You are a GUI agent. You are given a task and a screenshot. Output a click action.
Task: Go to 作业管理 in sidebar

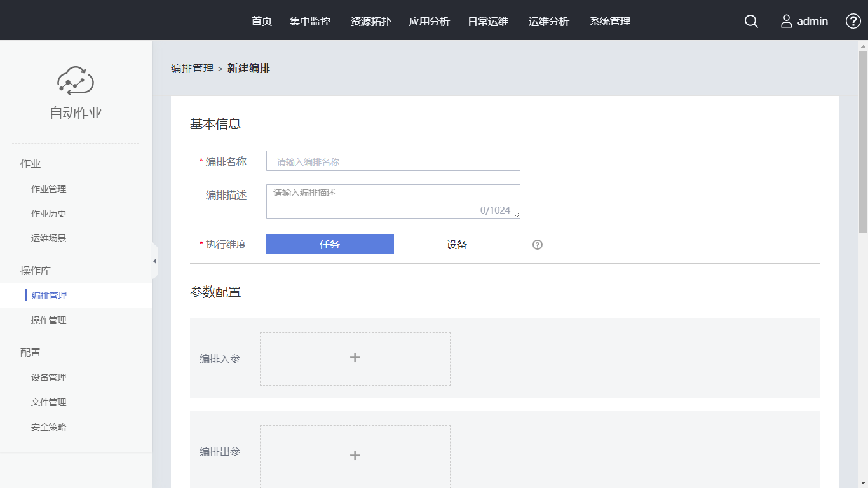[49, 189]
